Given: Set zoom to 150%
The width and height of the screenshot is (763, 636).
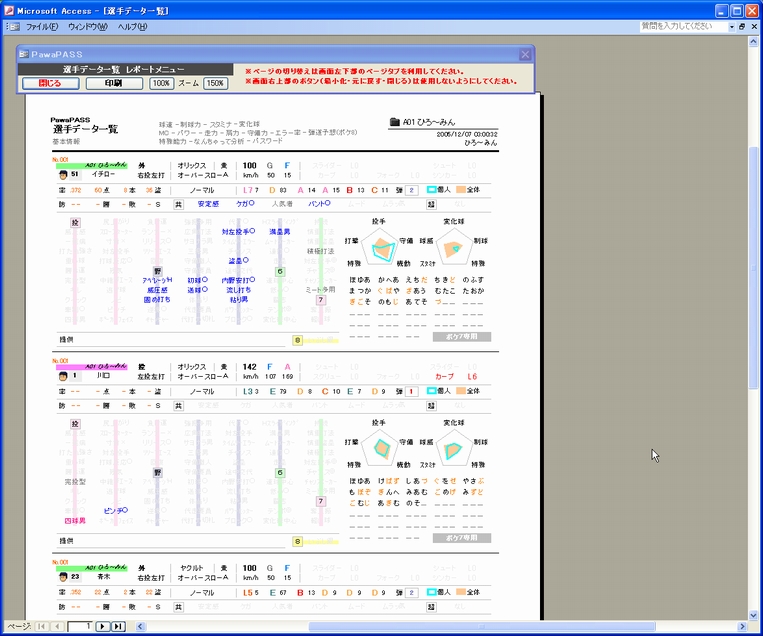Looking at the screenshot, I should pos(216,83).
